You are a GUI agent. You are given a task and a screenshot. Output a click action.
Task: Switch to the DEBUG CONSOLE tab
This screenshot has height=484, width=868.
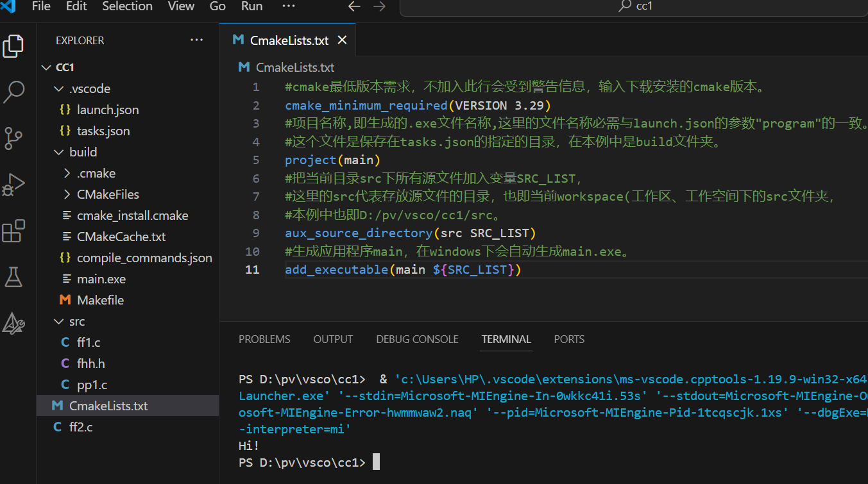click(x=417, y=339)
